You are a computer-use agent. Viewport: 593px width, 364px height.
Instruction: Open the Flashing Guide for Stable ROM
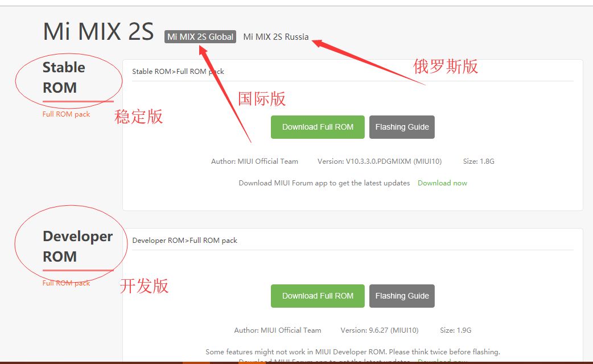[402, 127]
